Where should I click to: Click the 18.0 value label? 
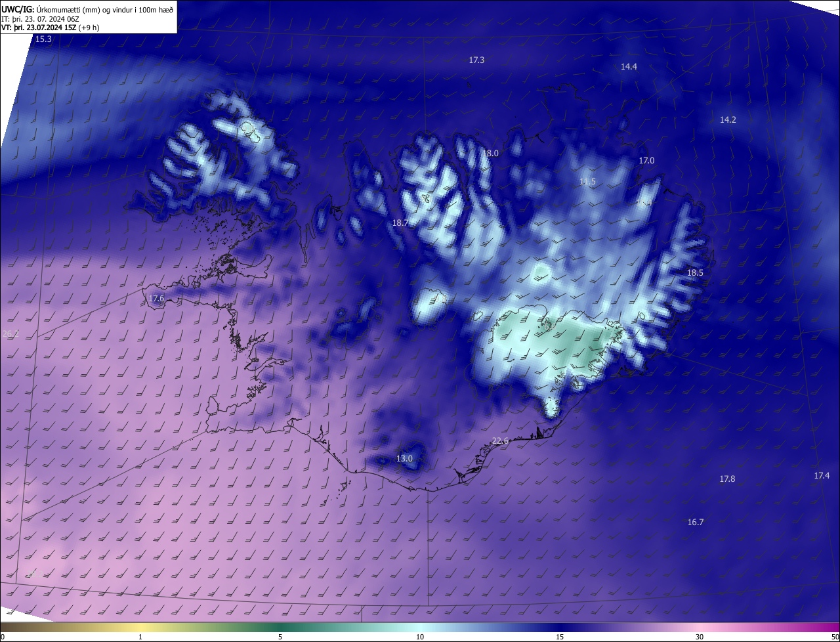491,154
